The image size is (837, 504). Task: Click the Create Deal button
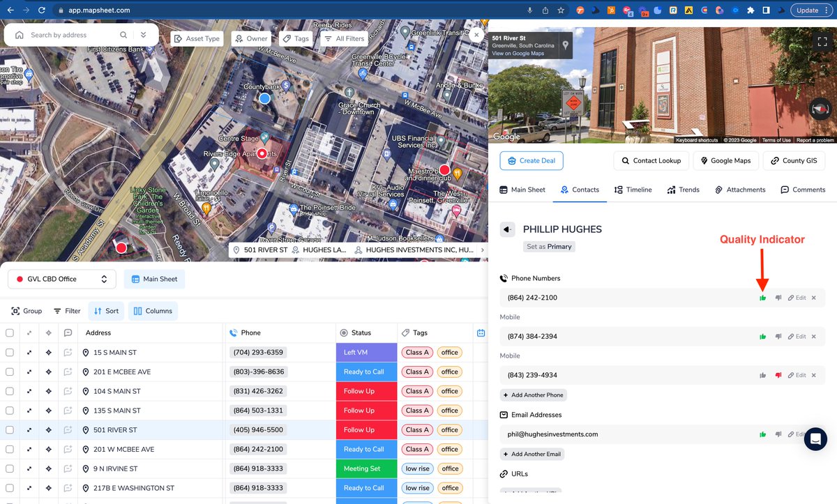pyautogui.click(x=531, y=160)
